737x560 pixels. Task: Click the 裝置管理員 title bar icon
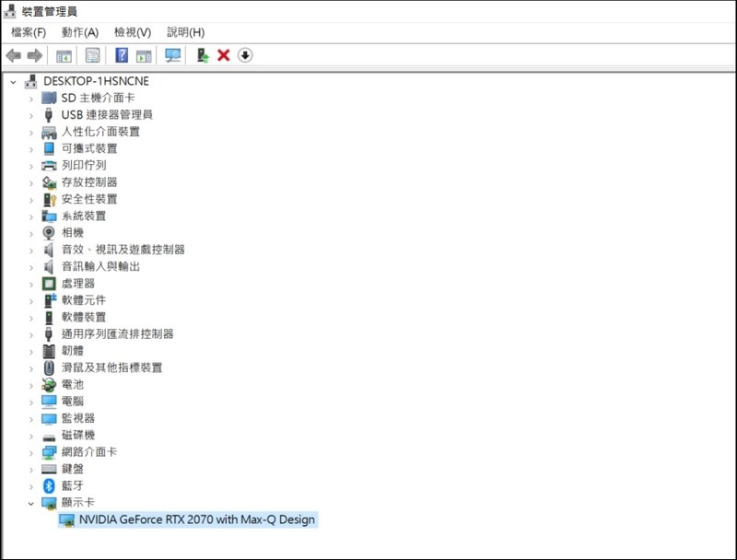[9, 10]
